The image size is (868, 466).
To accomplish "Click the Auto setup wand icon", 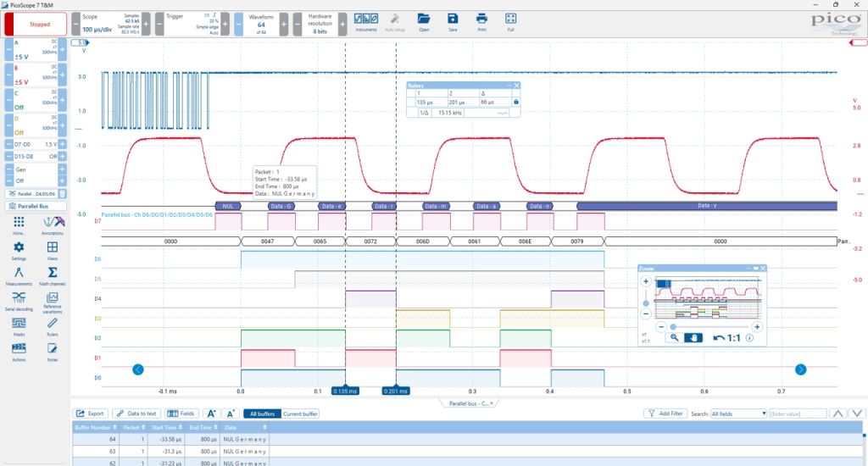I will [395, 22].
